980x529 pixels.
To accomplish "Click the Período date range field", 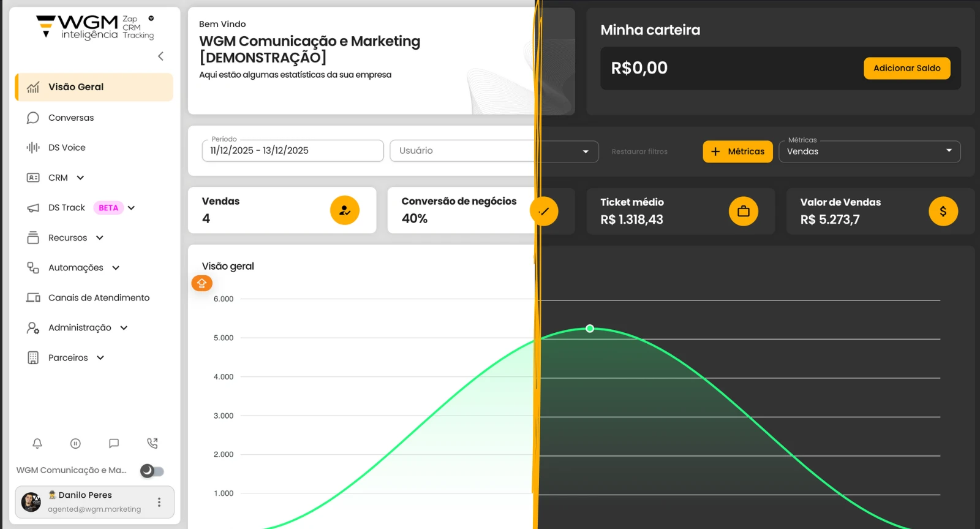I will [x=292, y=151].
